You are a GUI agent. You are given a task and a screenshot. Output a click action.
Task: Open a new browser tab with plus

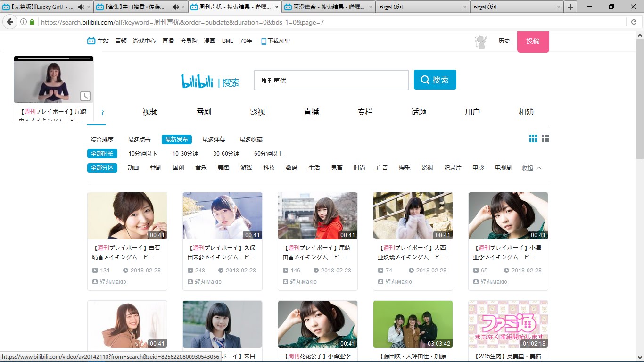click(570, 7)
